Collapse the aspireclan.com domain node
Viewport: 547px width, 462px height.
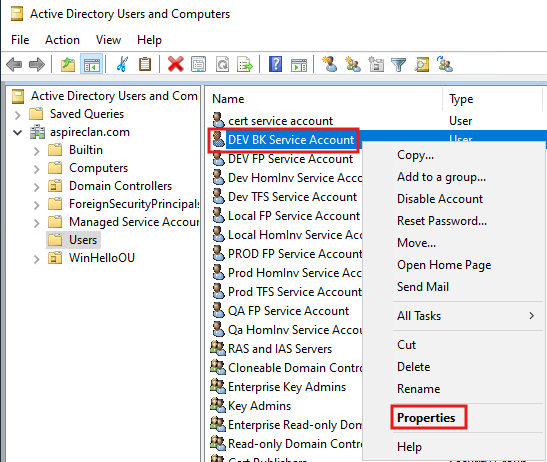coord(17,132)
